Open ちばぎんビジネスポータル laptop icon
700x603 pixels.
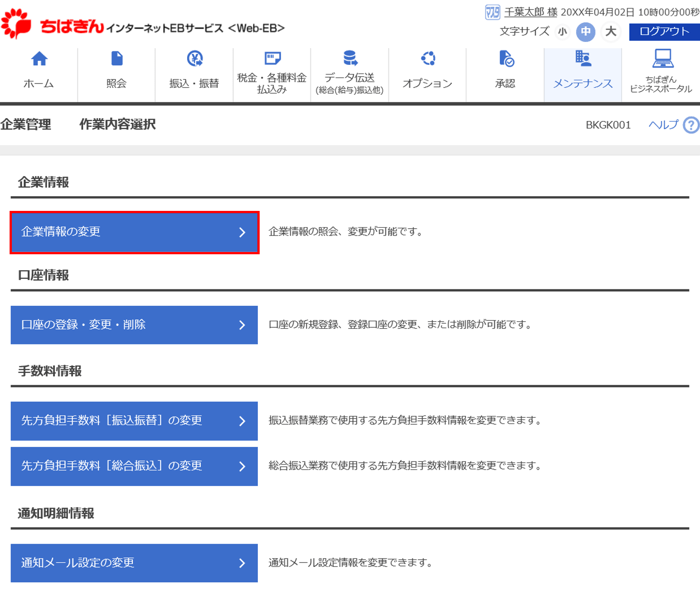662,59
